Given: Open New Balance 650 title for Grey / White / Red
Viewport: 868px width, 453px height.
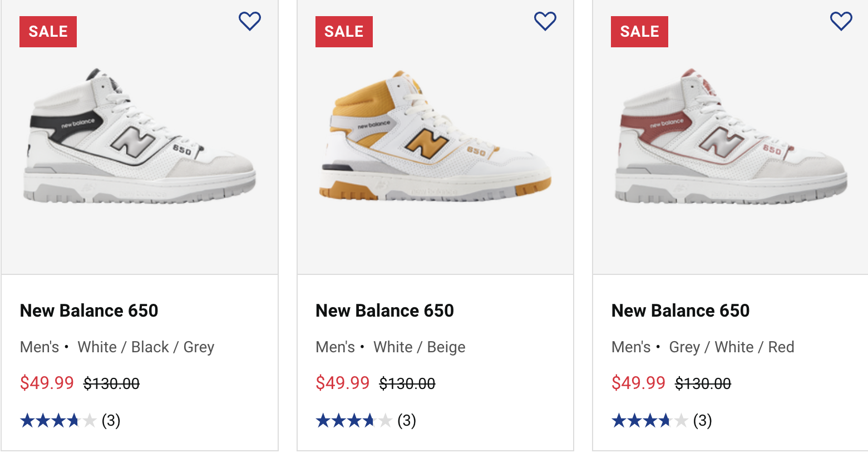Looking at the screenshot, I should (680, 311).
